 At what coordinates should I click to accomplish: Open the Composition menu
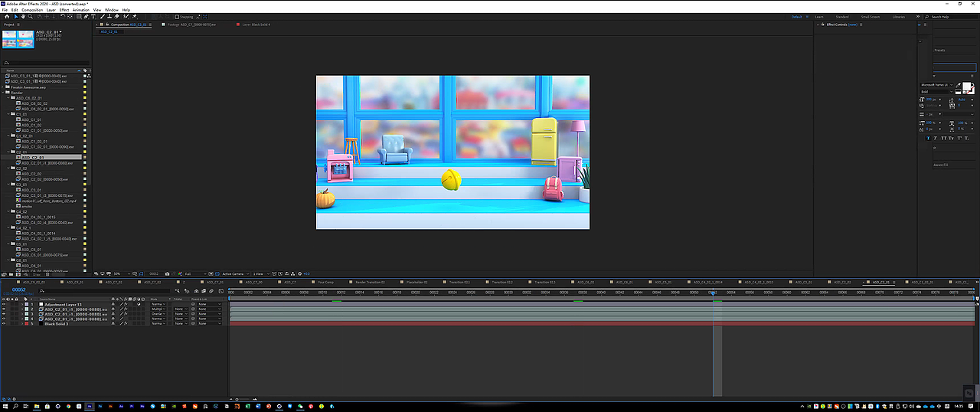click(32, 10)
